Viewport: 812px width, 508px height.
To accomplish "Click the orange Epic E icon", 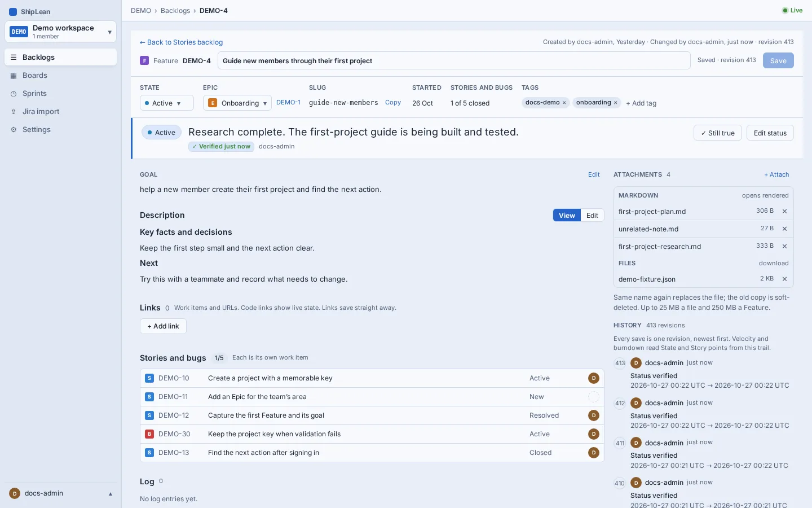I will point(213,103).
